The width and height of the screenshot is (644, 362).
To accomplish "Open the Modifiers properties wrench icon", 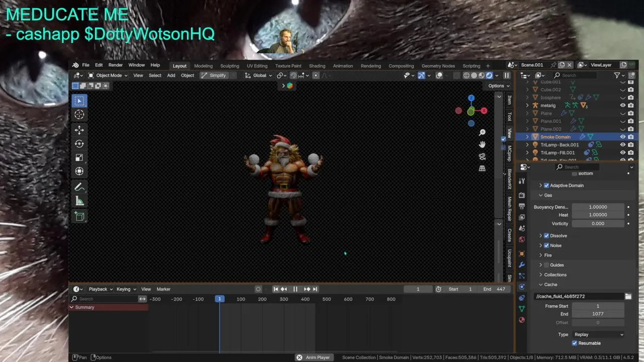I will pyautogui.click(x=522, y=265).
